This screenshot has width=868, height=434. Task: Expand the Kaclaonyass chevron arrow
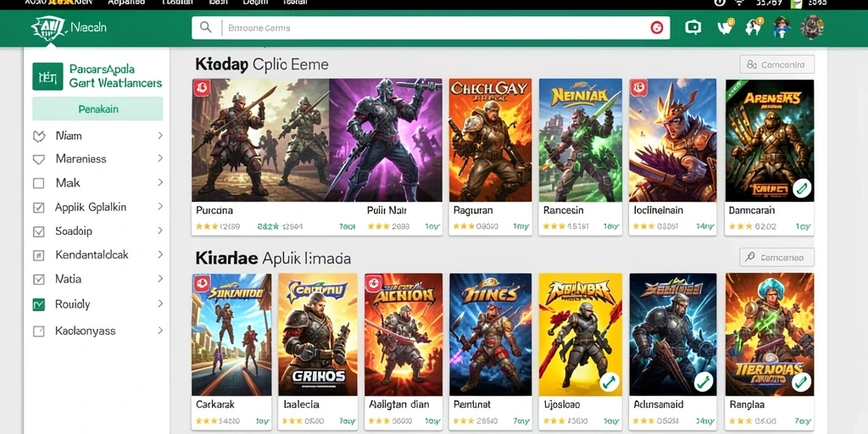(x=160, y=331)
